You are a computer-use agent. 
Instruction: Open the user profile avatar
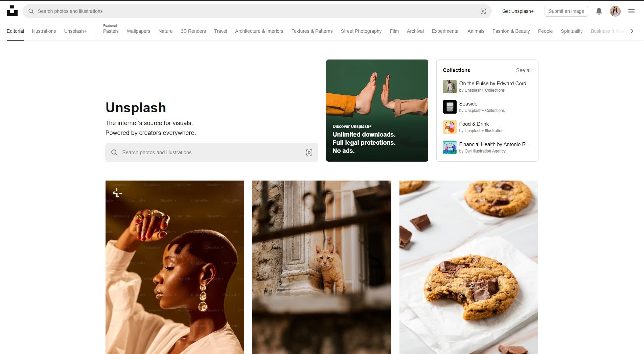[x=615, y=11]
